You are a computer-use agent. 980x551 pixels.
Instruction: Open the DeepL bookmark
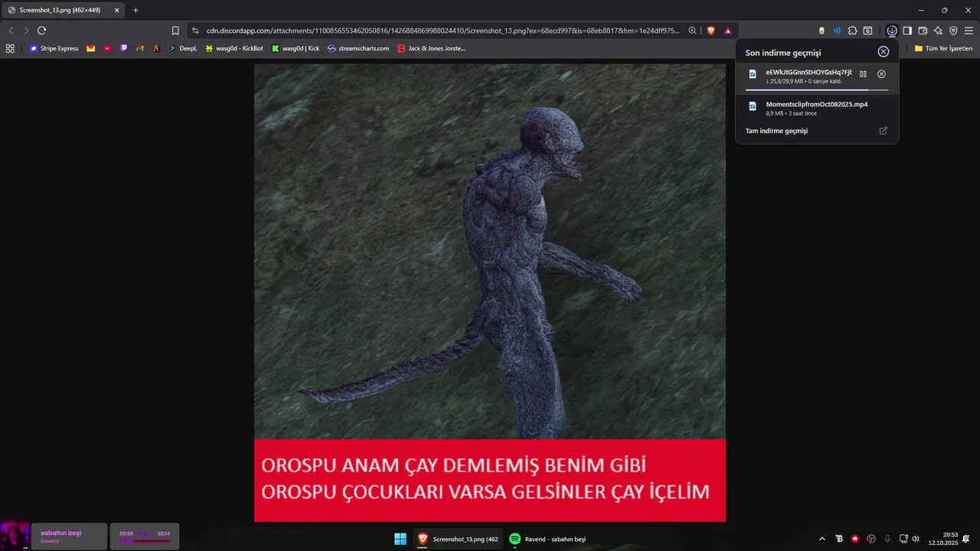tap(183, 48)
